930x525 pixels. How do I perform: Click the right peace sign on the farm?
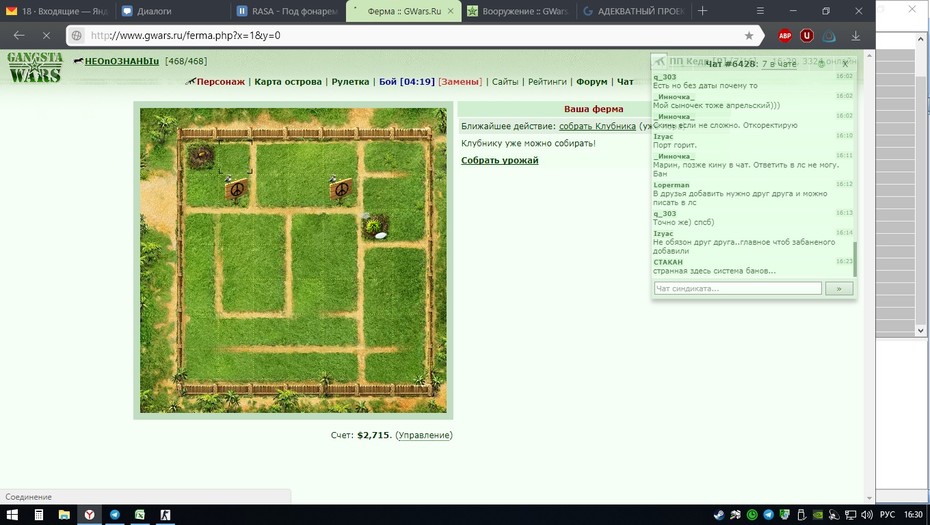pos(341,189)
